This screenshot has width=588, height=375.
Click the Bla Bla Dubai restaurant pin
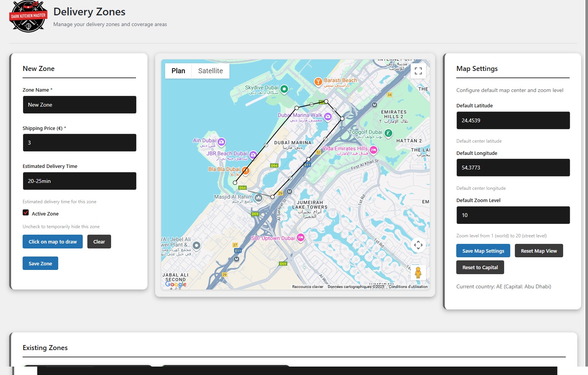(246, 171)
